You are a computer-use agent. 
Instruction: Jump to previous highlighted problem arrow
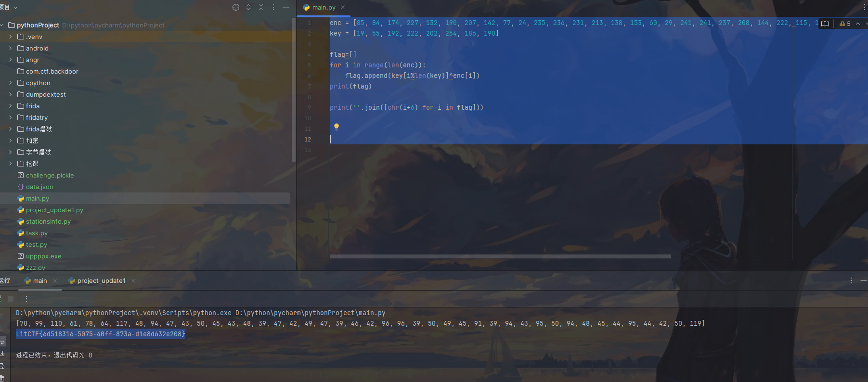858,24
